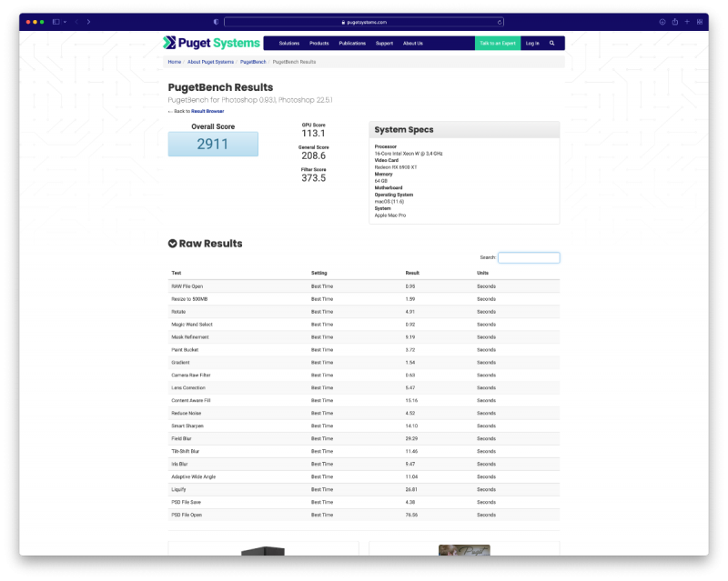Click the Gradient result 1.54
The height and width of the screenshot is (581, 728).
[410, 363]
